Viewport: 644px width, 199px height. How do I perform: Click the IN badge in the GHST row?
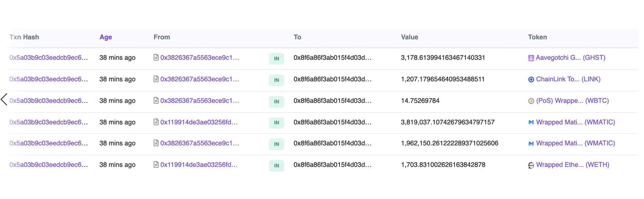(x=277, y=59)
